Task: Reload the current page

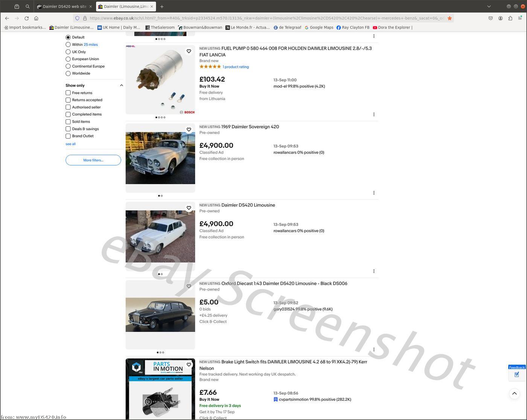Action: (x=26, y=18)
